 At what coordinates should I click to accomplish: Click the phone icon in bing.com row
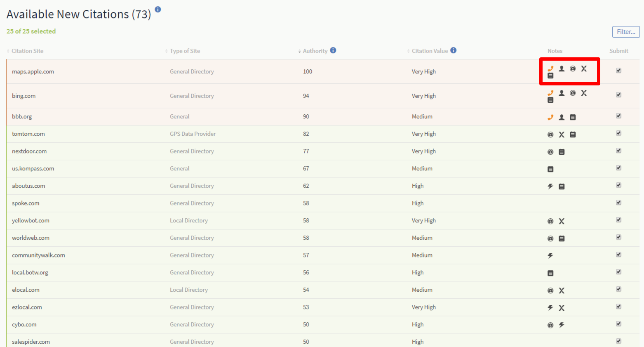coord(550,93)
